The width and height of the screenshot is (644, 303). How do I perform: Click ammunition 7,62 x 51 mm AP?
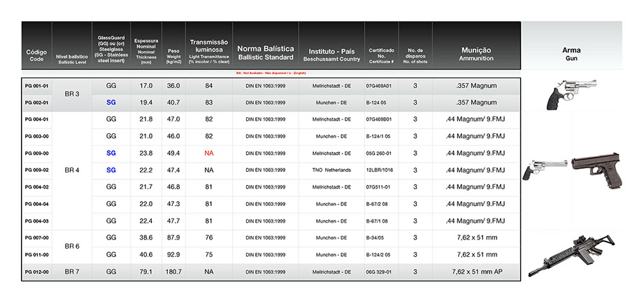point(476,272)
